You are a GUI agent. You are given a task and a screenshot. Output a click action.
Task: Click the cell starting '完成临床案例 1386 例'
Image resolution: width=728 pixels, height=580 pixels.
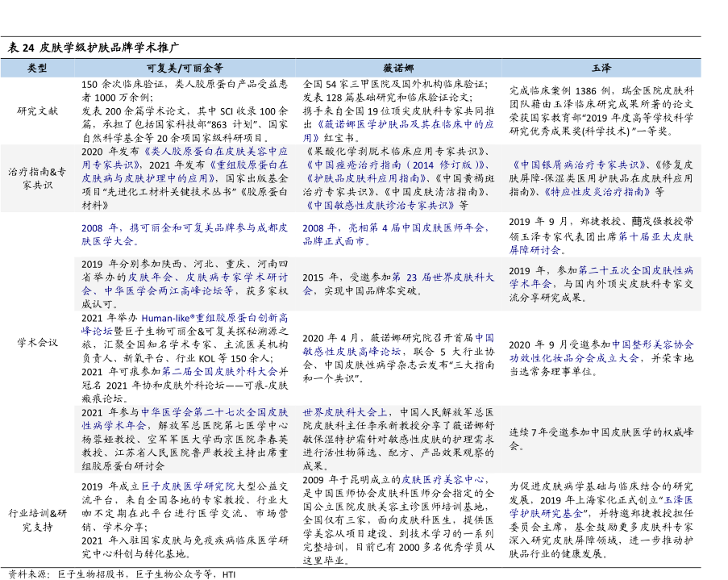point(601,111)
